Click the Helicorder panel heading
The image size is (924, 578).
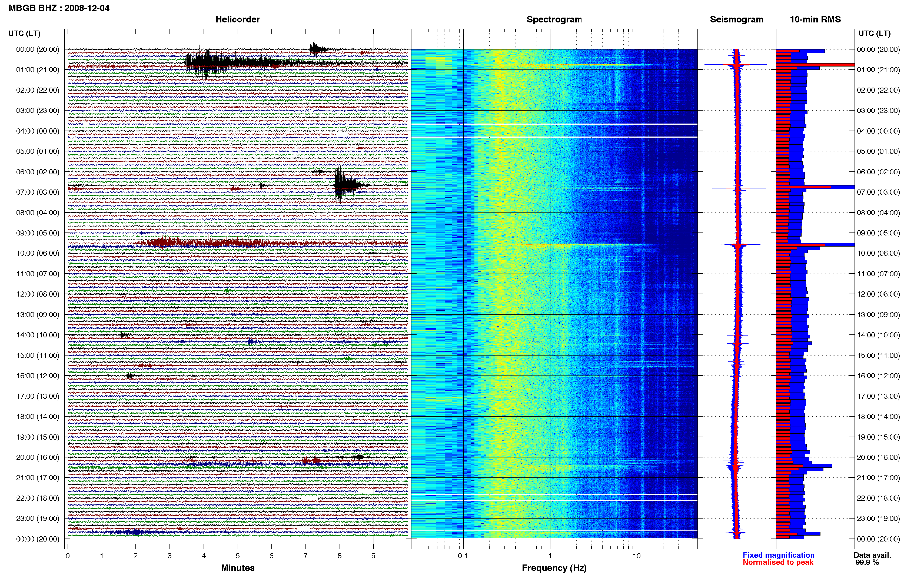click(x=237, y=19)
